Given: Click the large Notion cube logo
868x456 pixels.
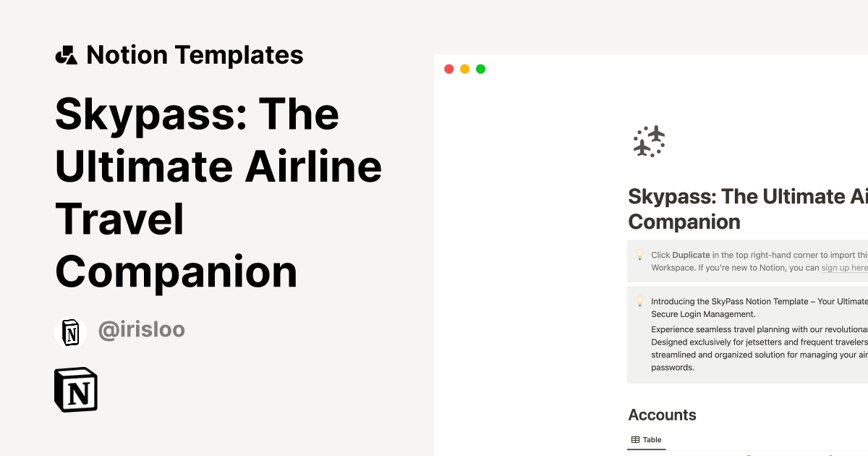Looking at the screenshot, I should click(76, 389).
